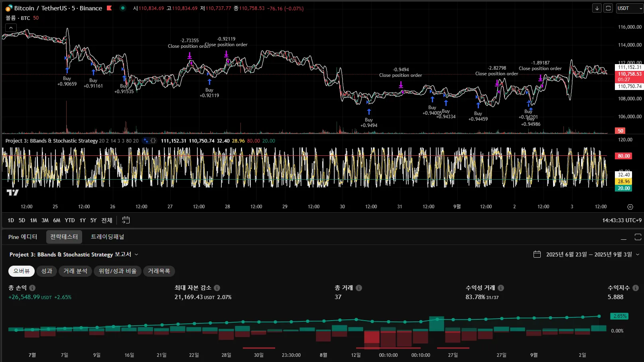Image resolution: width=644 pixels, height=362 pixels.
Task: Open the chart settings gear icon
Action: coord(630,207)
